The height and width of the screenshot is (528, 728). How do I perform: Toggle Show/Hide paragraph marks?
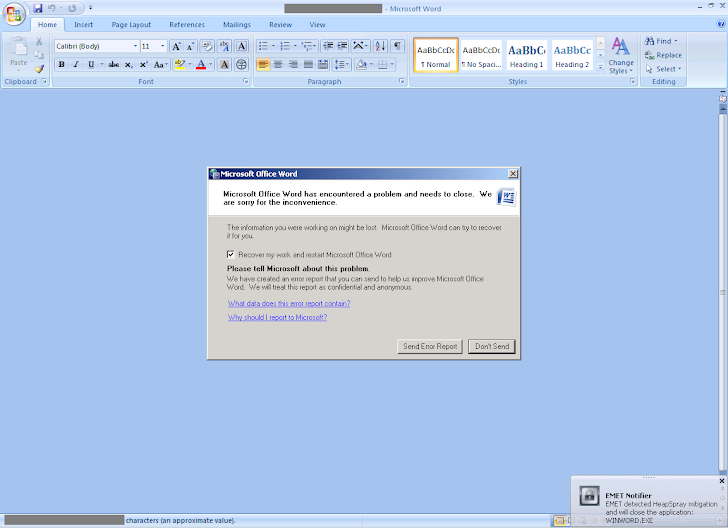(x=397, y=46)
